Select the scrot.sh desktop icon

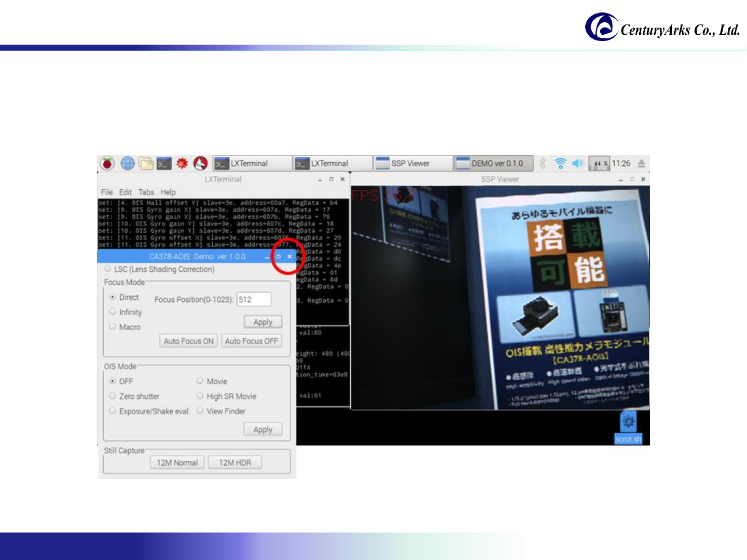[x=628, y=428]
